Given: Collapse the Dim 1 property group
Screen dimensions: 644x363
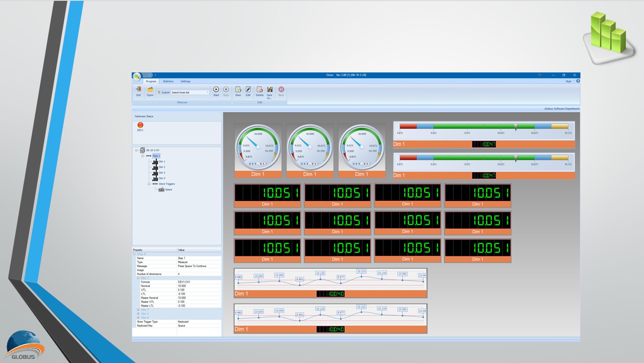Looking at the screenshot, I should click(x=138, y=278).
